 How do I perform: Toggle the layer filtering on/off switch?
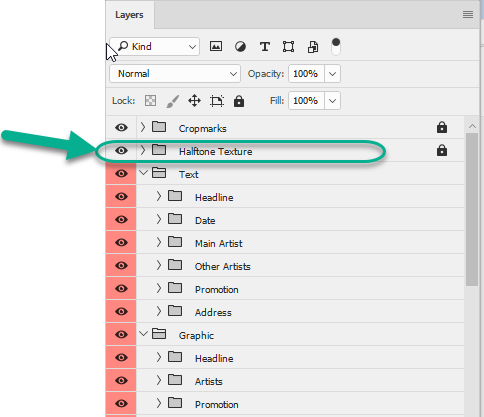(336, 47)
